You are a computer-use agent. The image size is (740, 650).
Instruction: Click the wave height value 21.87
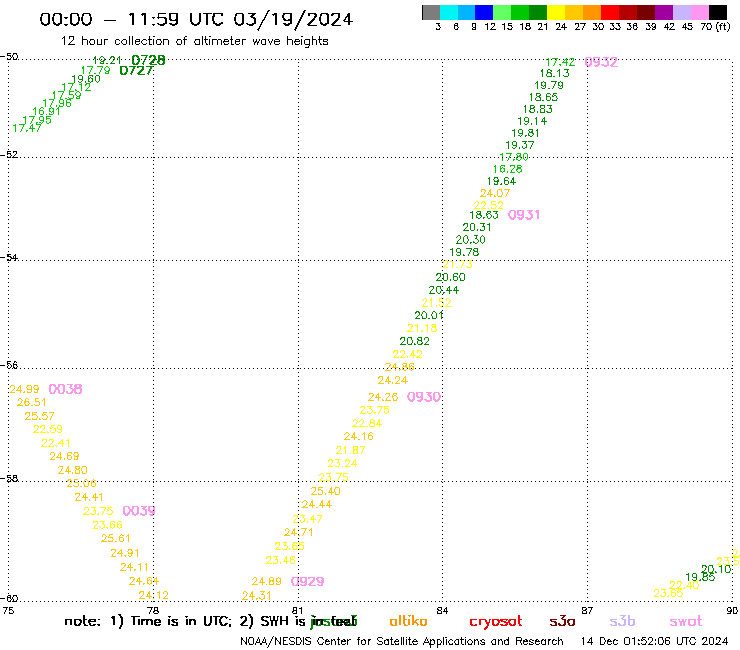pyautogui.click(x=351, y=450)
